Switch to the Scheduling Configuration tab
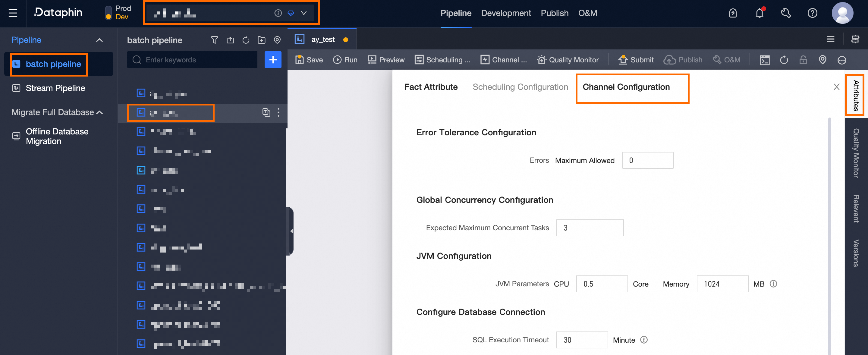The width and height of the screenshot is (868, 355). pos(520,87)
